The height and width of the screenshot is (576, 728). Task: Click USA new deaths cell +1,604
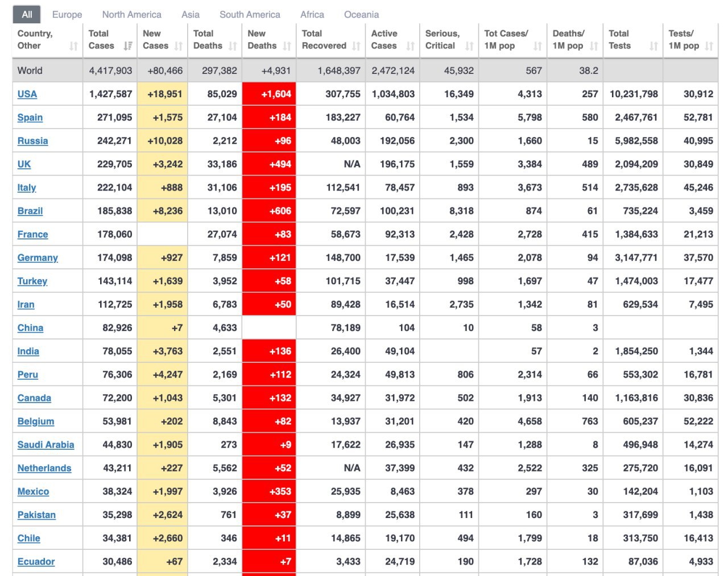[x=269, y=94]
